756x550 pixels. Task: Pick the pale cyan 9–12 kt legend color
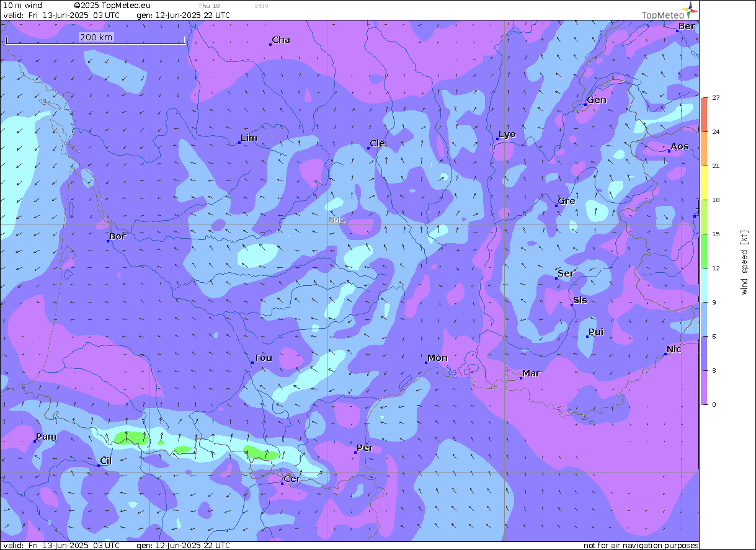pyautogui.click(x=704, y=285)
